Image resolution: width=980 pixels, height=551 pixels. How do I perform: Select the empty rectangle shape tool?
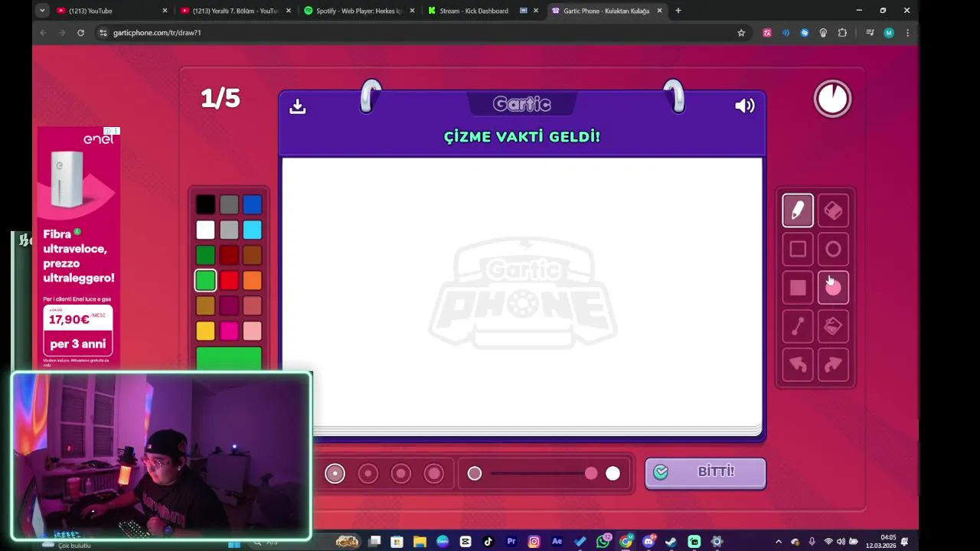[x=797, y=249]
